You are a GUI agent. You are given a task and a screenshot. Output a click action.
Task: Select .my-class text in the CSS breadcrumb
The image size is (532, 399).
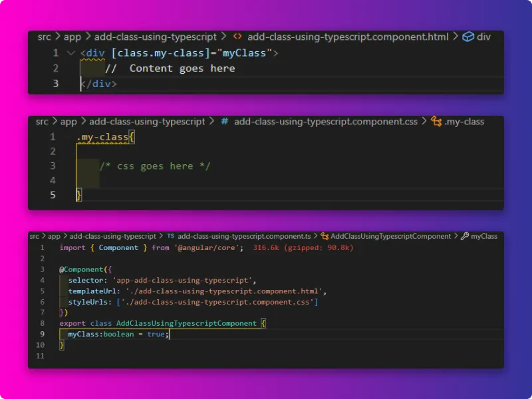tap(466, 122)
